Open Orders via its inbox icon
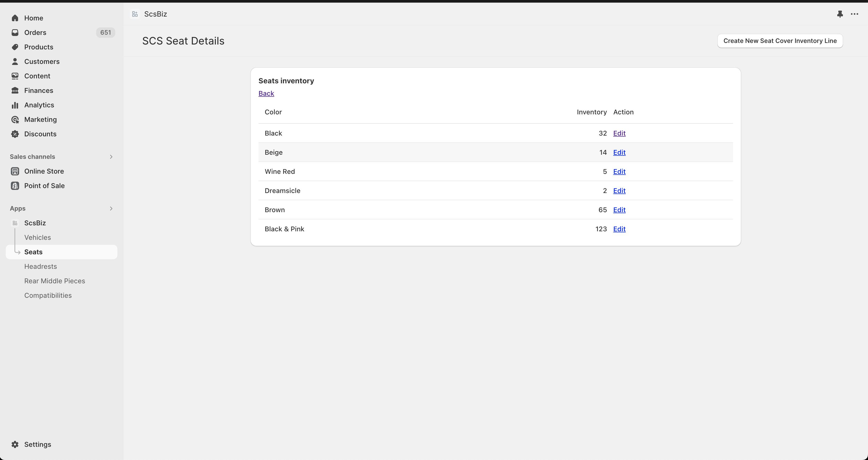This screenshot has width=868, height=460. pos(15,32)
